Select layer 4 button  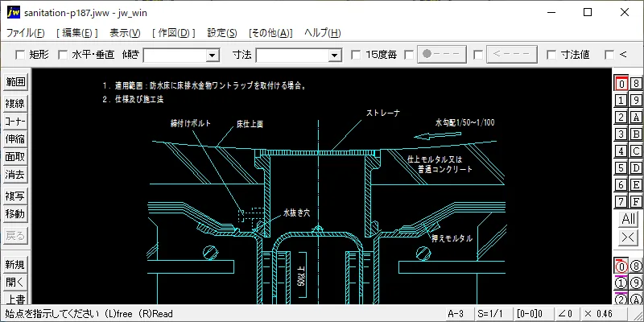point(621,151)
